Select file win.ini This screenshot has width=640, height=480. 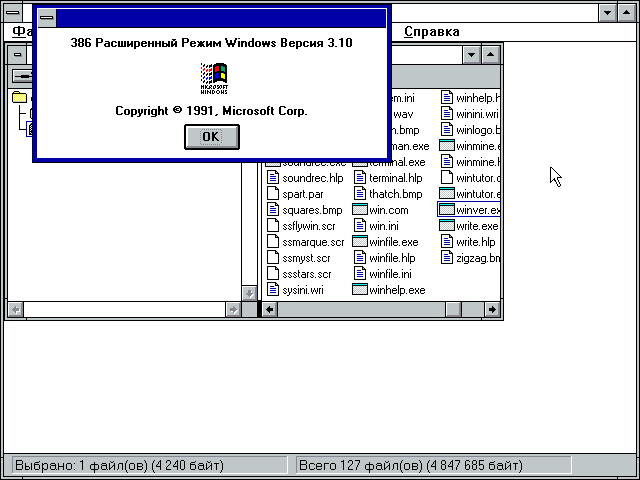pos(376,226)
